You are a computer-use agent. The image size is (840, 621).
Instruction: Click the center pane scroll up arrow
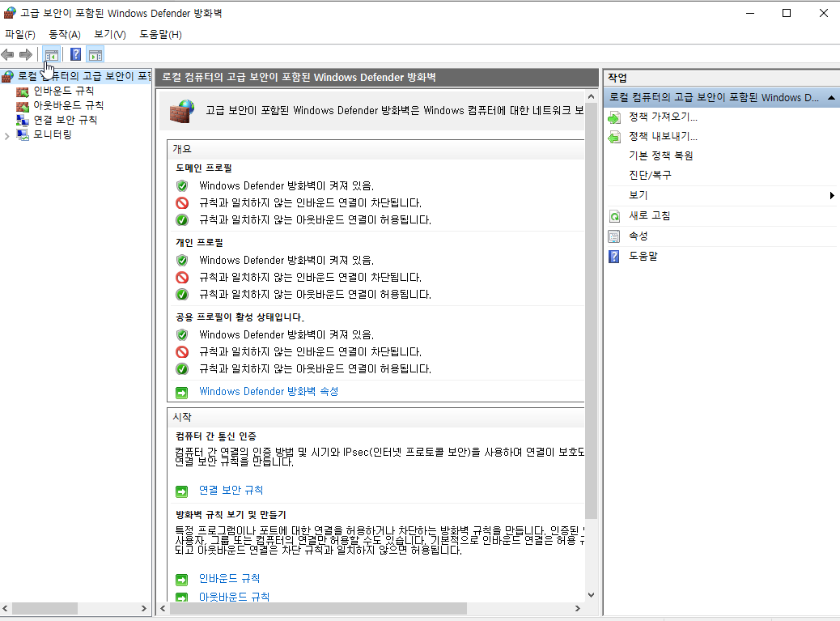click(591, 96)
